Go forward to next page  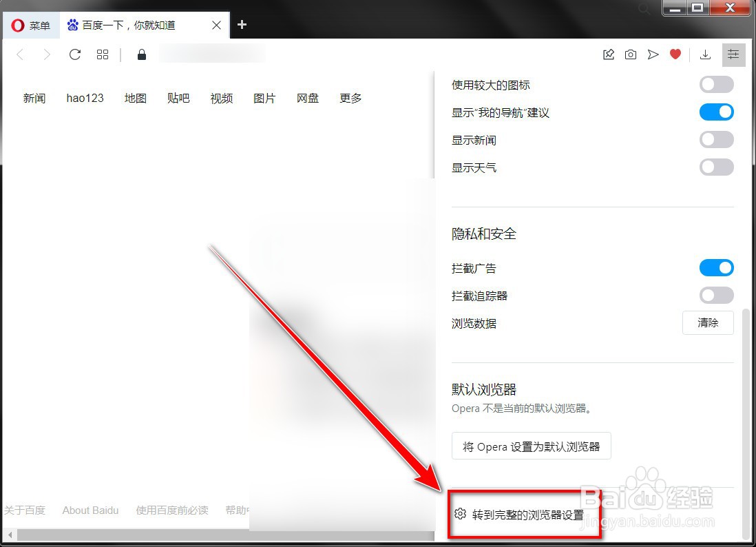(x=47, y=54)
